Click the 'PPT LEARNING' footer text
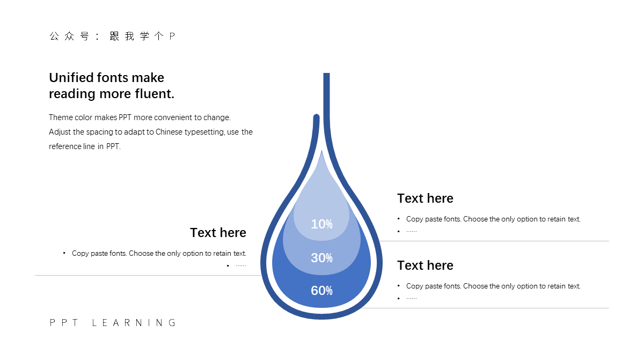Viewport: 644px width, 362px height. (x=113, y=323)
